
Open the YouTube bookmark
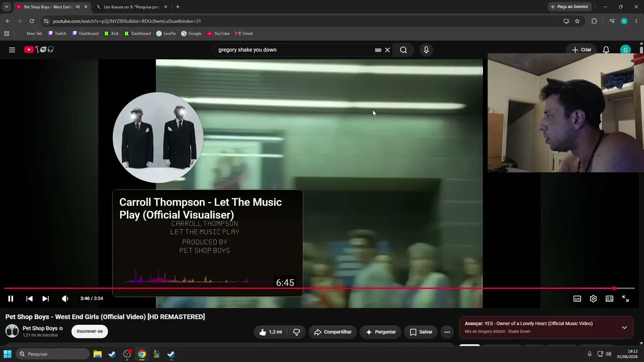coord(218,34)
